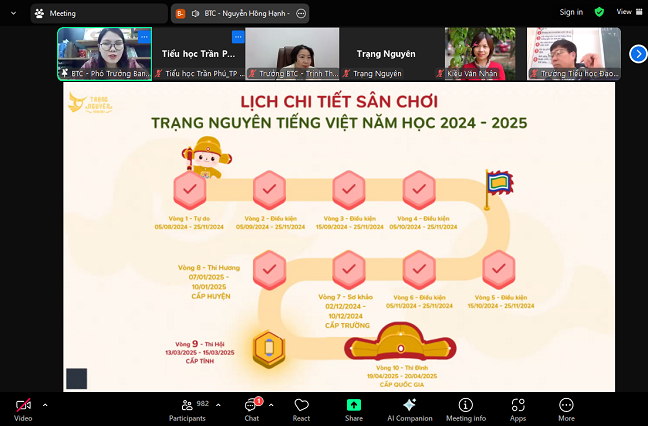Screen dimensions: 648x426
Task: Select Kiều Văn Nhân video thumbnail
Action: point(480,54)
